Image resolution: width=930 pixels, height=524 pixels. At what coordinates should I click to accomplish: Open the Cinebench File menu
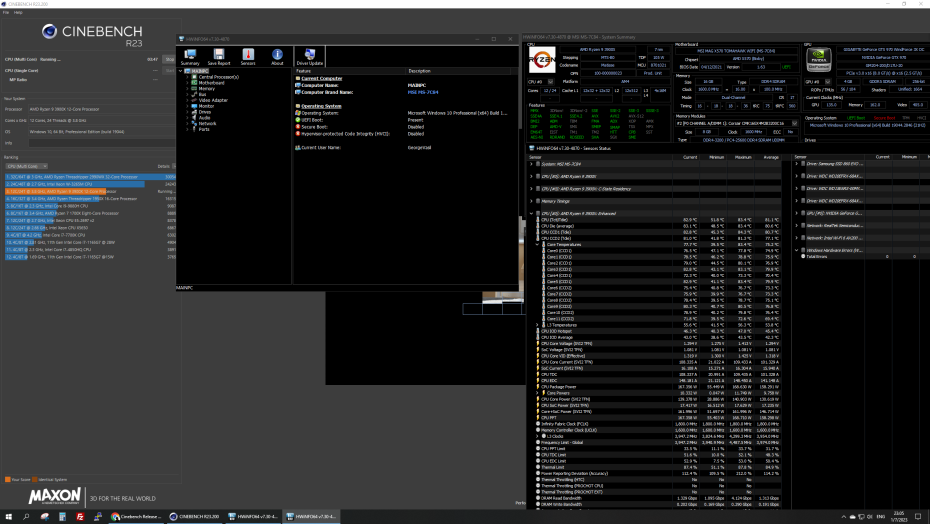6,12
